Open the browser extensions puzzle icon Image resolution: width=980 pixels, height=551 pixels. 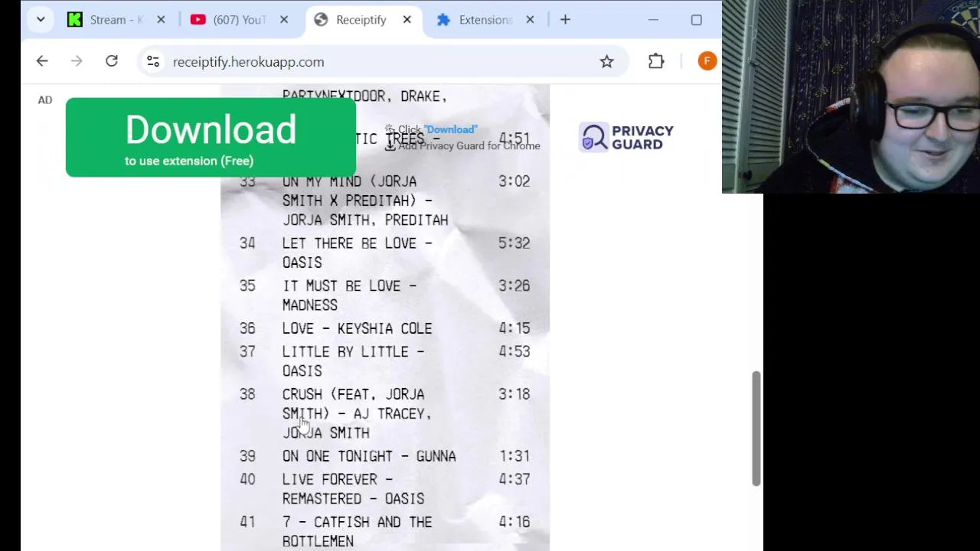click(x=656, y=61)
